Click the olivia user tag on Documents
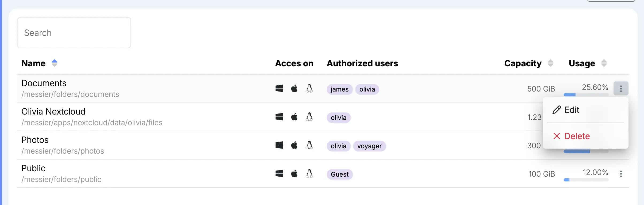The image size is (644, 205). (367, 89)
